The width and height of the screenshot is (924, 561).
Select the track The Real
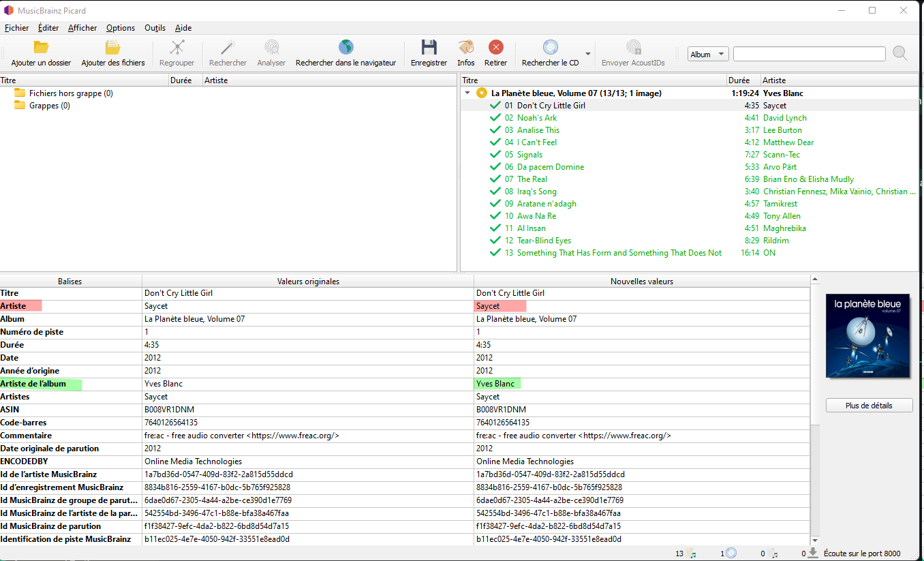(x=532, y=179)
